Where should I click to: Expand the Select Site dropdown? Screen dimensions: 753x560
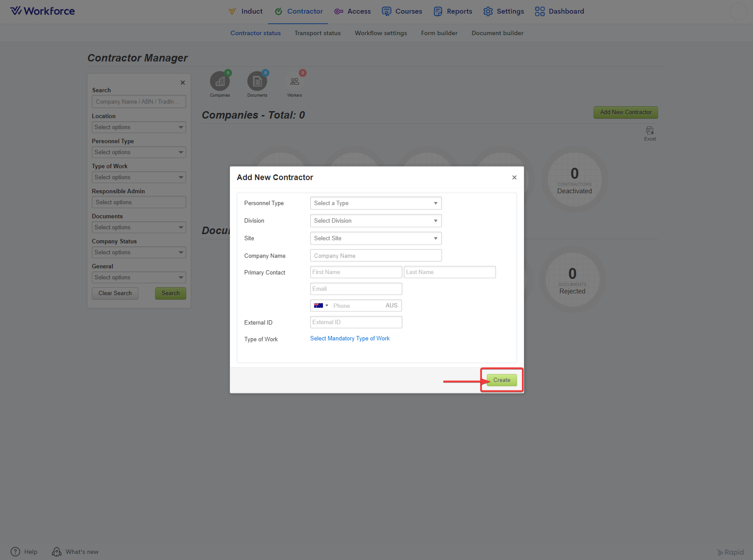pyautogui.click(x=376, y=238)
